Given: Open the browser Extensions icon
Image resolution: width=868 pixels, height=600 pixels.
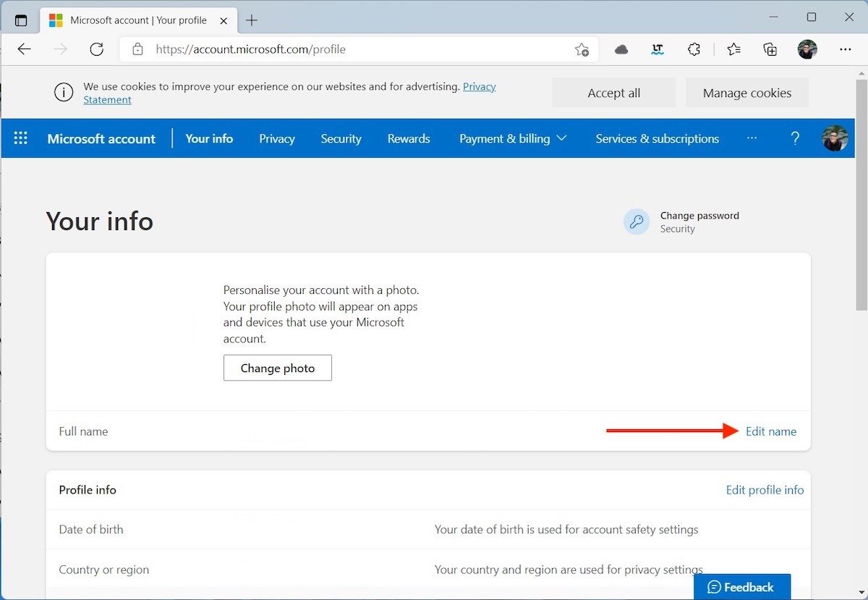Looking at the screenshot, I should coord(694,49).
